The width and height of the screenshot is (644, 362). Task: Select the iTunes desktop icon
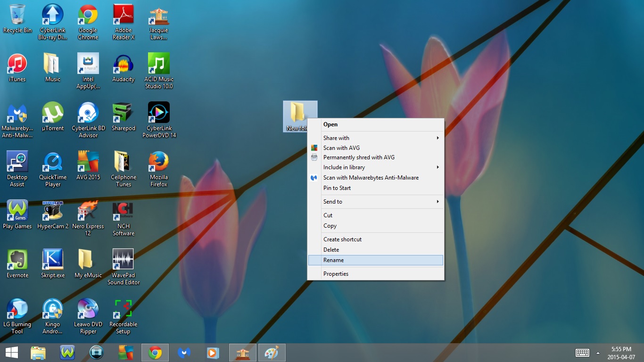(17, 68)
